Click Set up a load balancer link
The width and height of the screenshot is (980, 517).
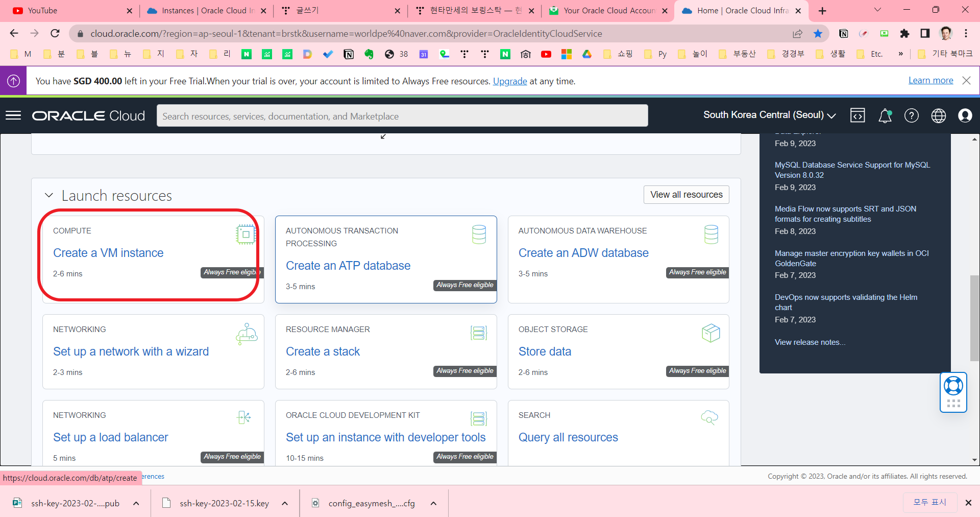pyautogui.click(x=110, y=437)
